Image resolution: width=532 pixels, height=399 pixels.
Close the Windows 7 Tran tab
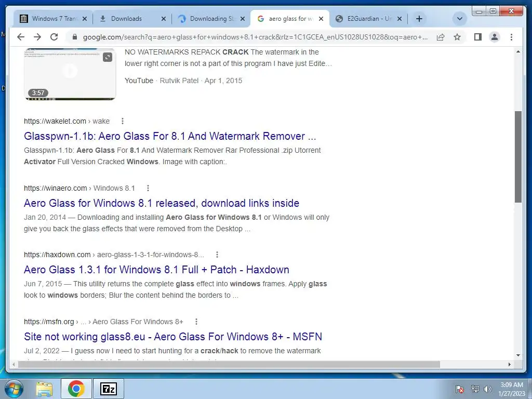pyautogui.click(x=85, y=19)
